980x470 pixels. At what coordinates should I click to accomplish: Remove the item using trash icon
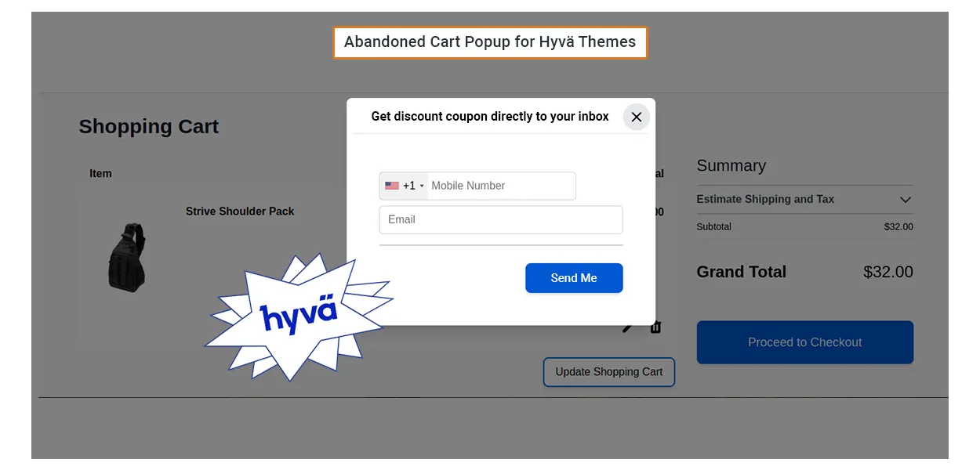[655, 327]
